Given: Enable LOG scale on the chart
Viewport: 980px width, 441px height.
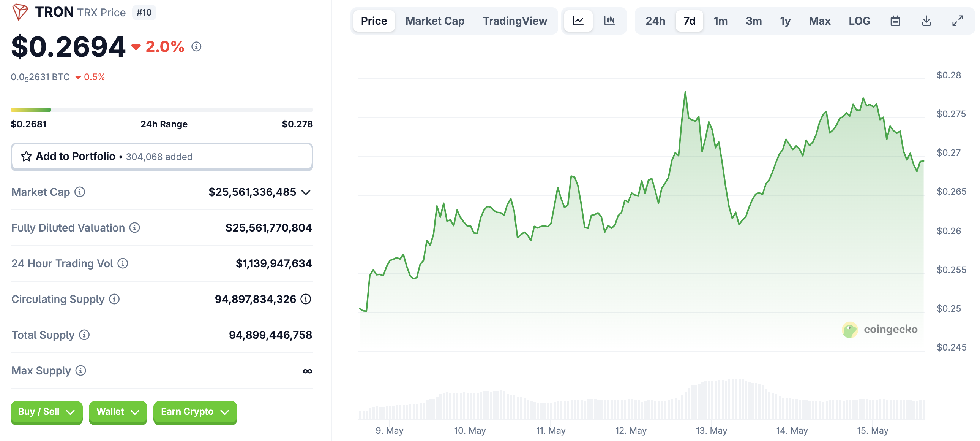Looking at the screenshot, I should pos(859,21).
